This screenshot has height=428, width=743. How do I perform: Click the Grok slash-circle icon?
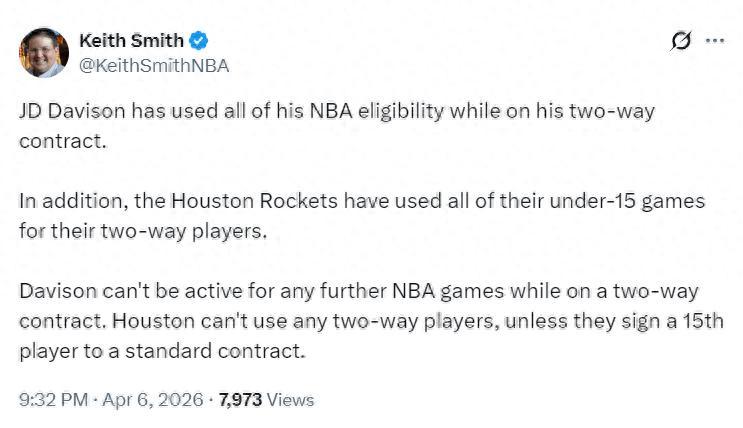pyautogui.click(x=681, y=41)
